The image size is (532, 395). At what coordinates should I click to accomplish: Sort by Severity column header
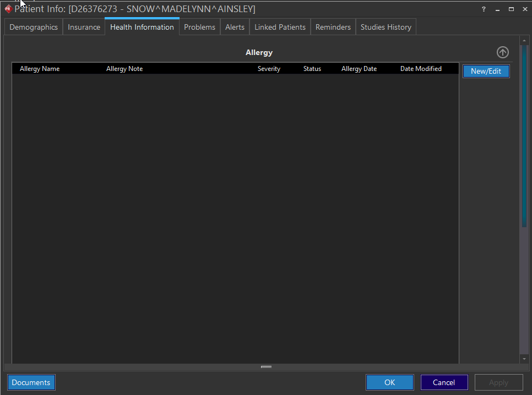click(x=269, y=69)
